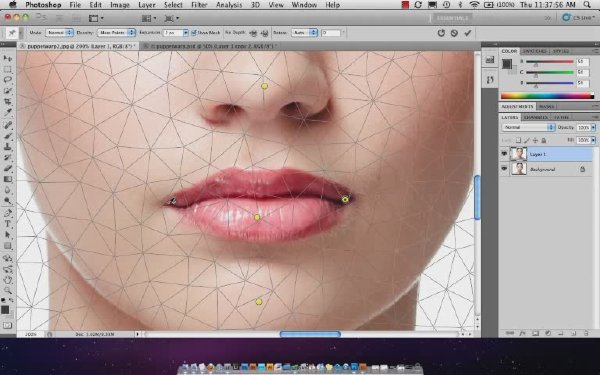
Task: Move pin depth backward
Action: tap(264, 33)
